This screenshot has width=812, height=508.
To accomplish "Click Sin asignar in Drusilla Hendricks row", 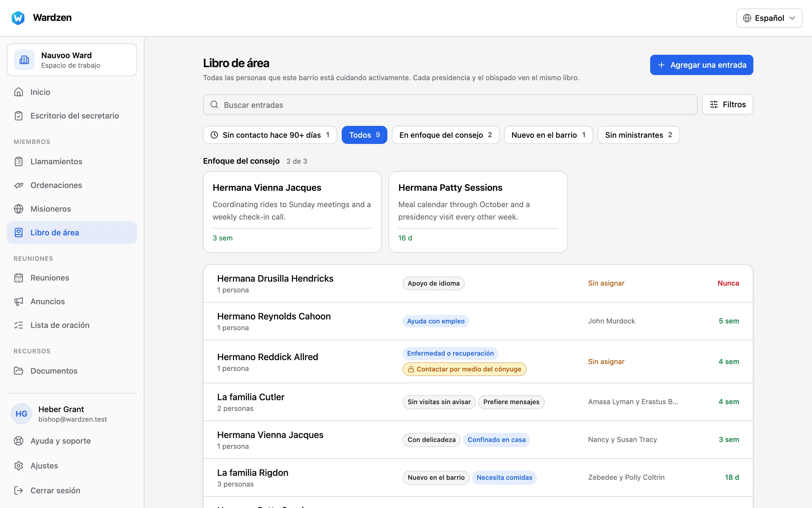I will pyautogui.click(x=606, y=283).
